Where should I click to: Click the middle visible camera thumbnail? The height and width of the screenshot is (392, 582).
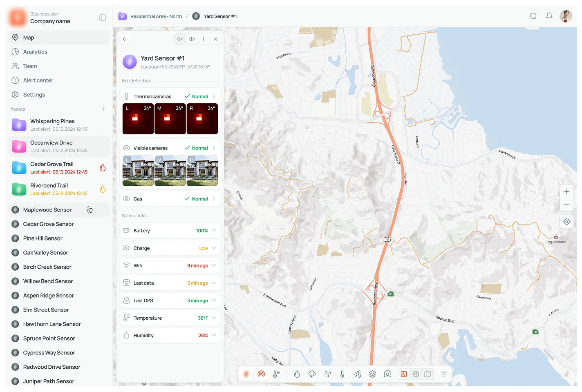[170, 170]
